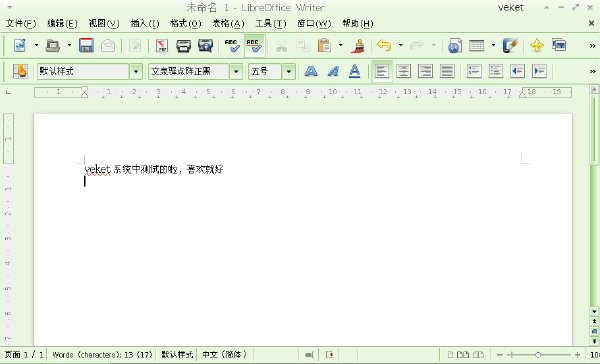Open the 表格(A) menu
600x364 pixels.
[x=228, y=23]
